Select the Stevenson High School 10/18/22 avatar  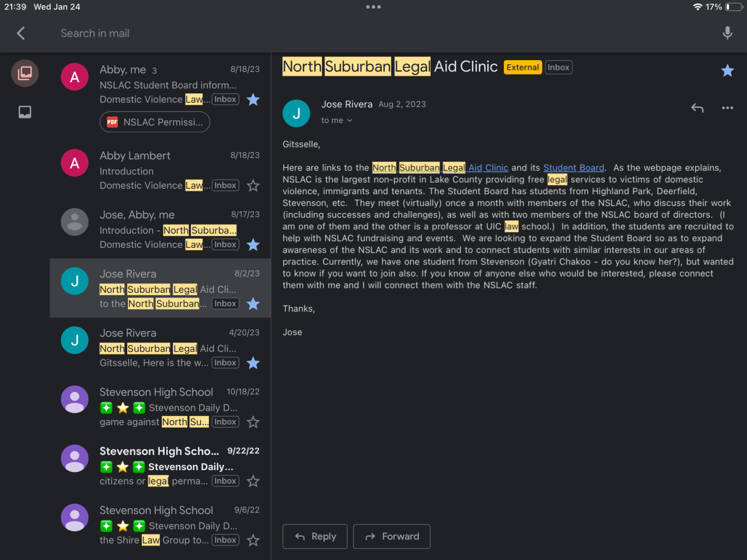click(x=75, y=399)
